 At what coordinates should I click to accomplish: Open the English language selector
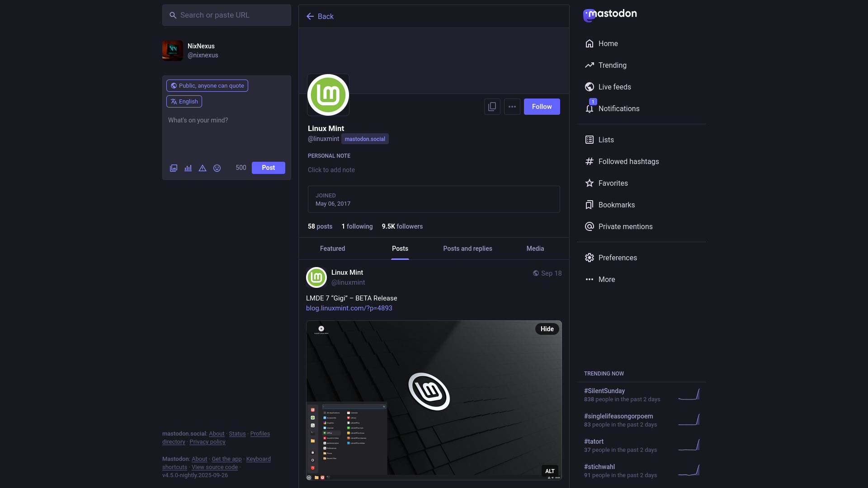(x=184, y=102)
